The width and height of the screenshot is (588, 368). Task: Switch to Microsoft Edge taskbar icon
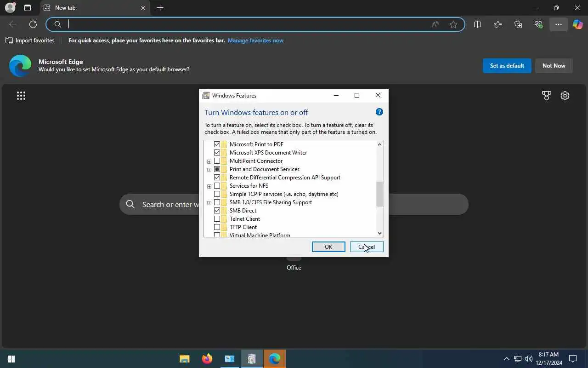[x=275, y=359]
